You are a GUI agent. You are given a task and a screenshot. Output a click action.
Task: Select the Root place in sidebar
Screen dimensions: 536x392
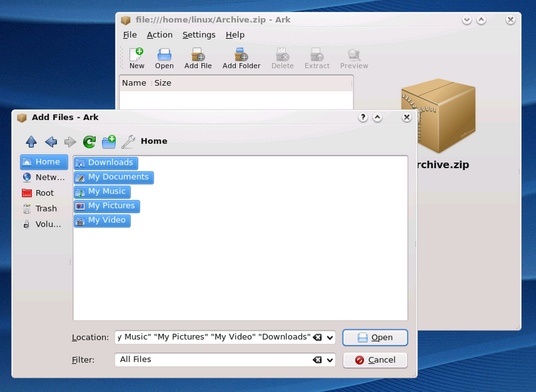pos(44,193)
